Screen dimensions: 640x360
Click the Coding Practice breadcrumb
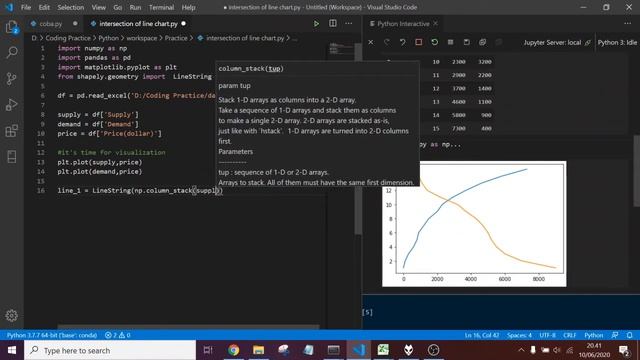pyautogui.click(x=68, y=38)
